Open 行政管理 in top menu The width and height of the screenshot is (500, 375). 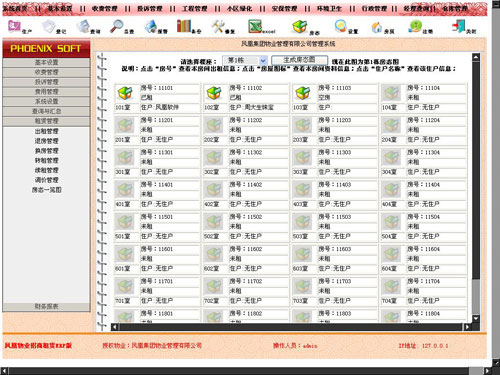374,9
